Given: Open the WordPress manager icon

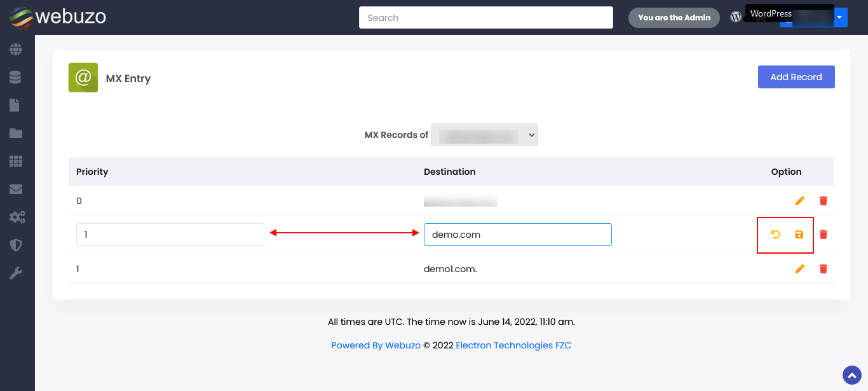Looking at the screenshot, I should tap(736, 17).
